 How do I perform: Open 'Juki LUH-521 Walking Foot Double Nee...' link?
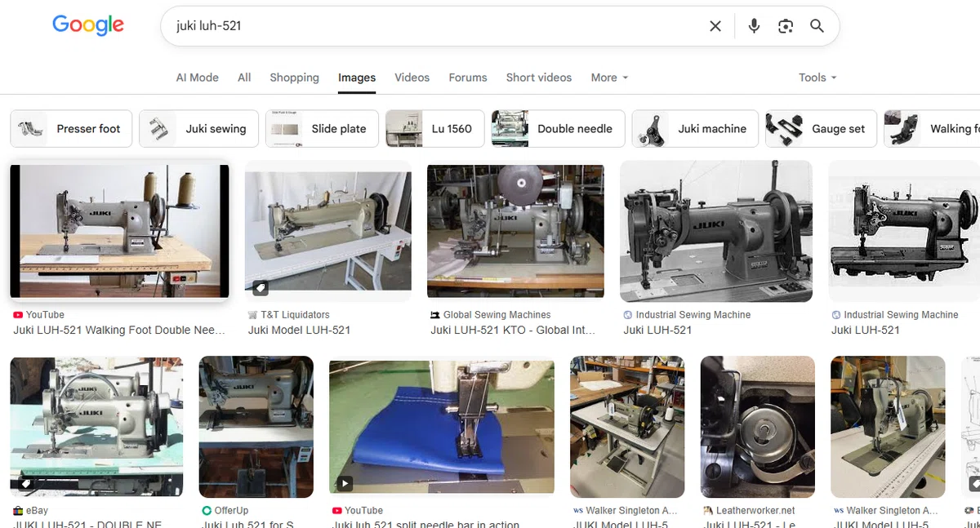point(119,331)
